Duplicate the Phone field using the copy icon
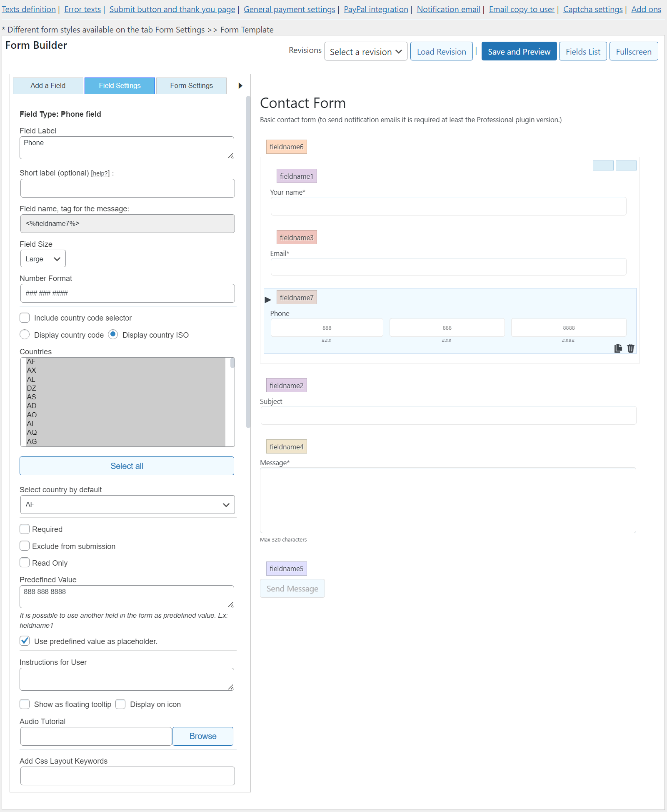 (618, 348)
